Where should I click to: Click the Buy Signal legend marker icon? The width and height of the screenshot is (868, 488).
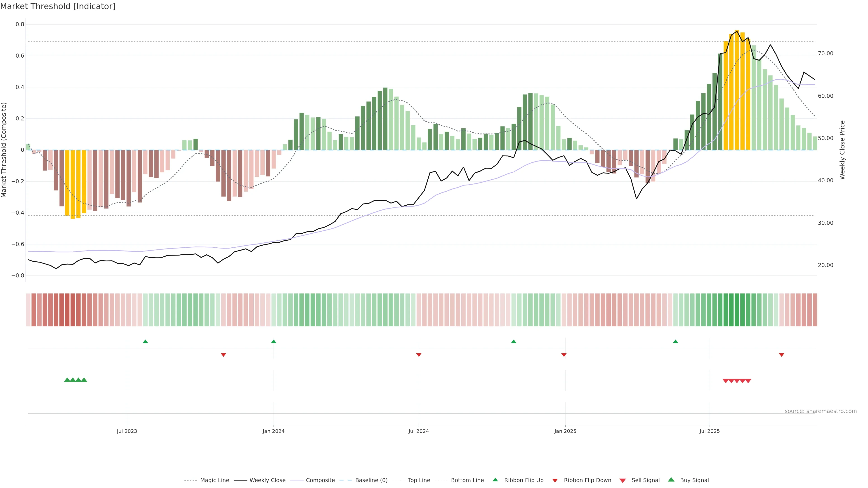coord(671,480)
